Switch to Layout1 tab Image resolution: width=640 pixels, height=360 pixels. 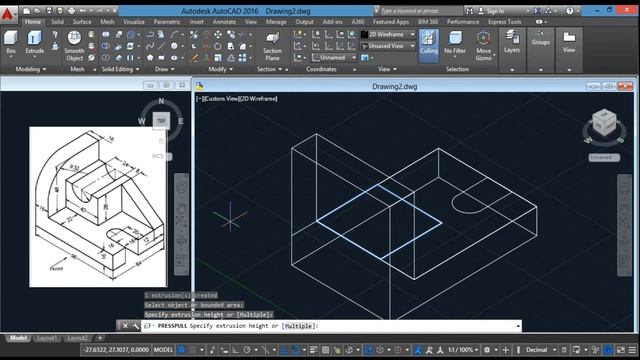pyautogui.click(x=47, y=338)
